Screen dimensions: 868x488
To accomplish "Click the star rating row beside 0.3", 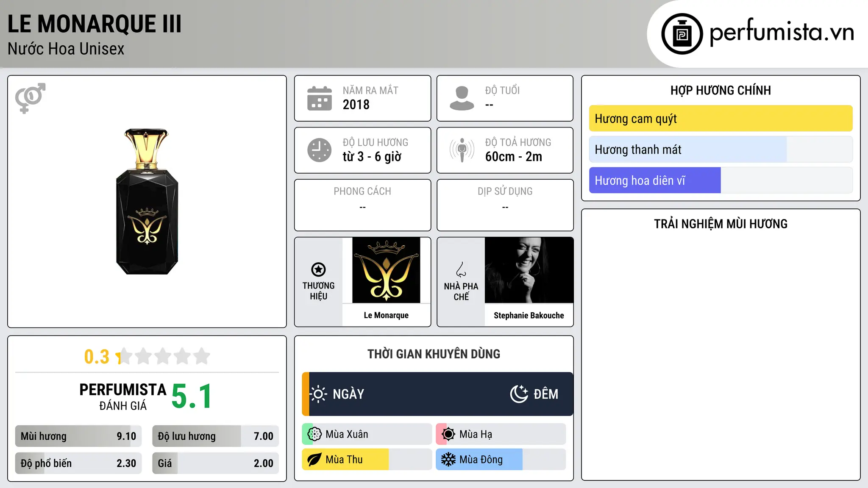I will 163,356.
